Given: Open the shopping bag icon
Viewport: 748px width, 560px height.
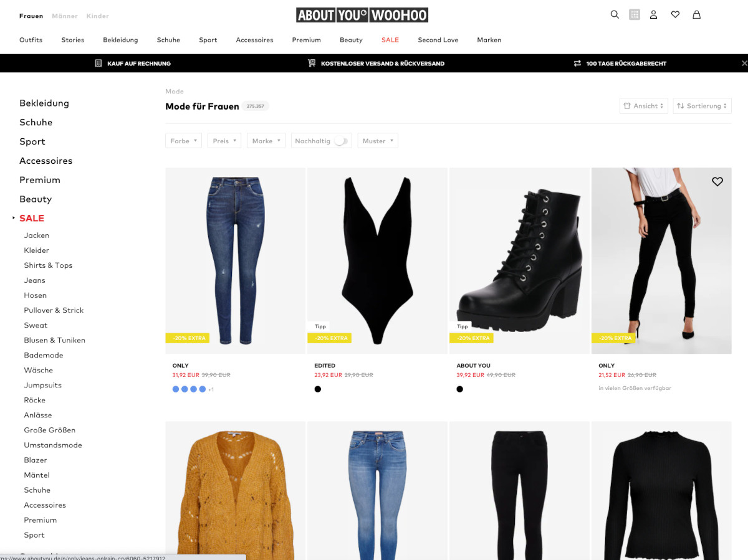Looking at the screenshot, I should pos(697,14).
